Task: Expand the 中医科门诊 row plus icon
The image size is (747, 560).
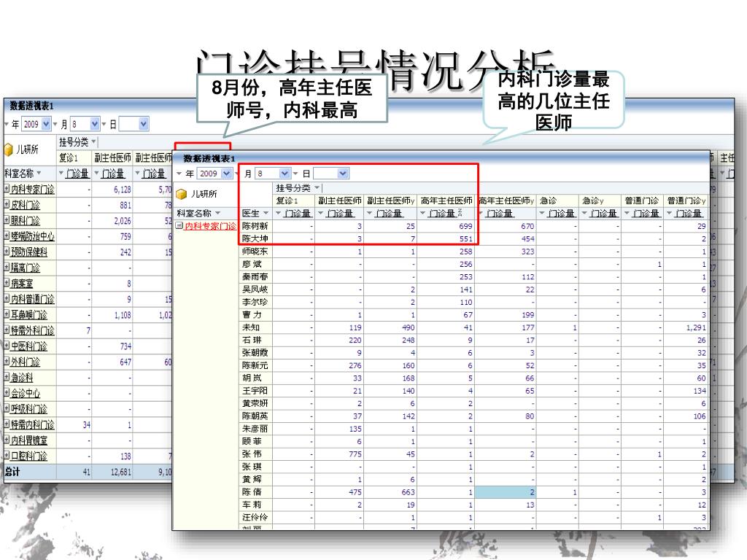Action: coord(7,346)
